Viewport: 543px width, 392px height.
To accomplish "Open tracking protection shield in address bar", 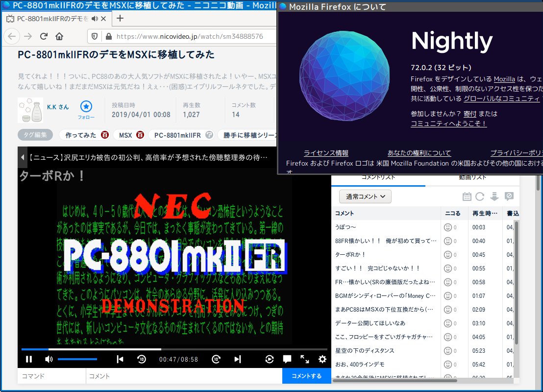I will 95,36.
